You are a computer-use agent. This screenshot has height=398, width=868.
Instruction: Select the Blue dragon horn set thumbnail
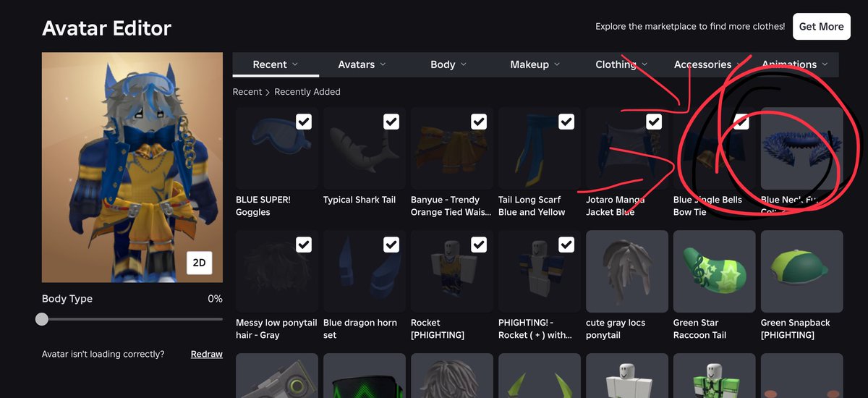coord(365,271)
